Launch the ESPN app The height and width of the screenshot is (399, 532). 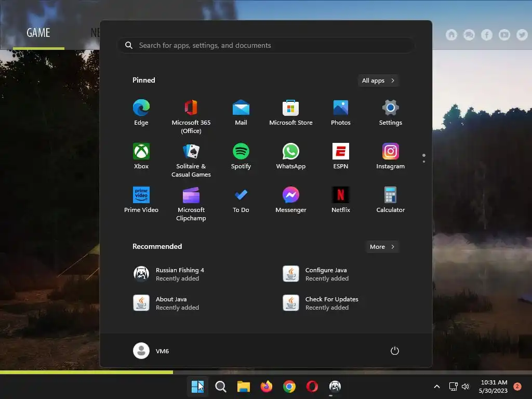pos(341,156)
